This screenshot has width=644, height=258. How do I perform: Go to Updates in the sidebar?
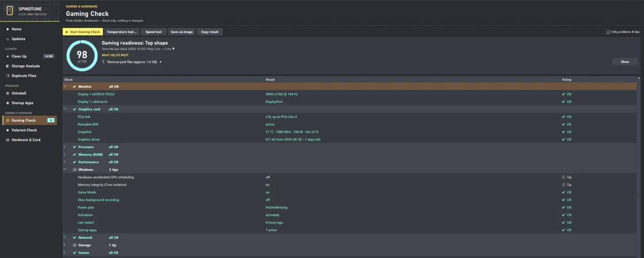click(x=30, y=39)
